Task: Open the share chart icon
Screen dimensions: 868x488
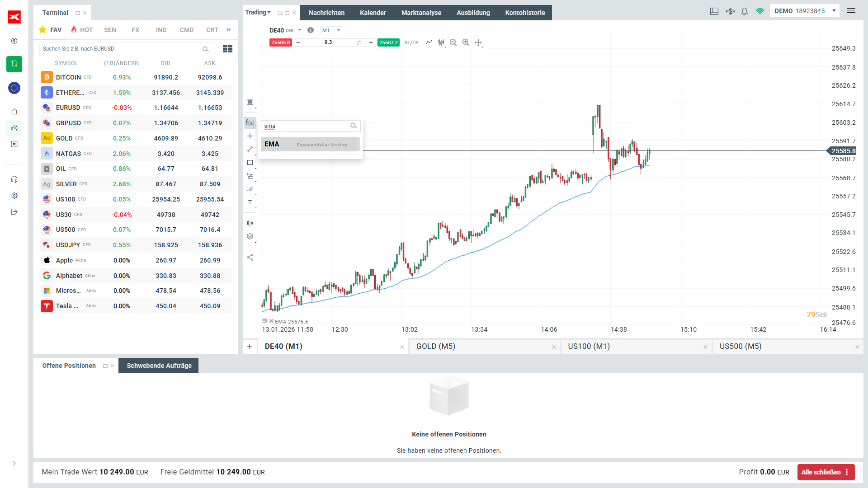Action: click(x=250, y=258)
